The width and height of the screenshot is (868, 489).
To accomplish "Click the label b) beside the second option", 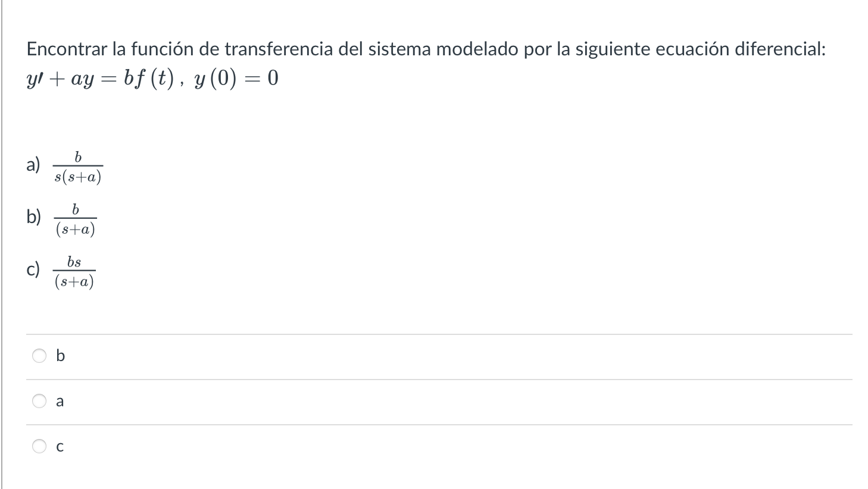I will 33,217.
